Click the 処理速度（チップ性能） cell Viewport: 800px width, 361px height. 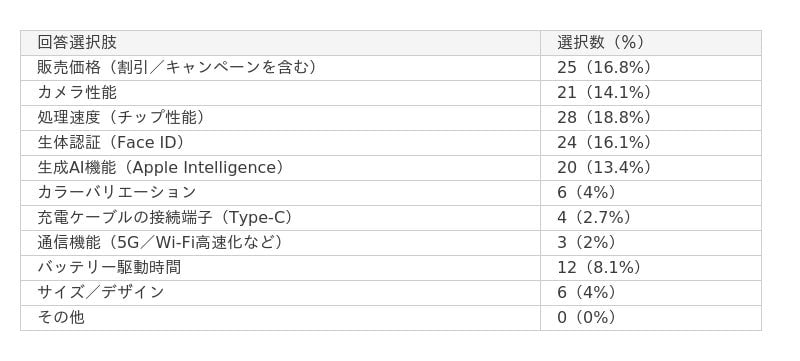click(280, 118)
